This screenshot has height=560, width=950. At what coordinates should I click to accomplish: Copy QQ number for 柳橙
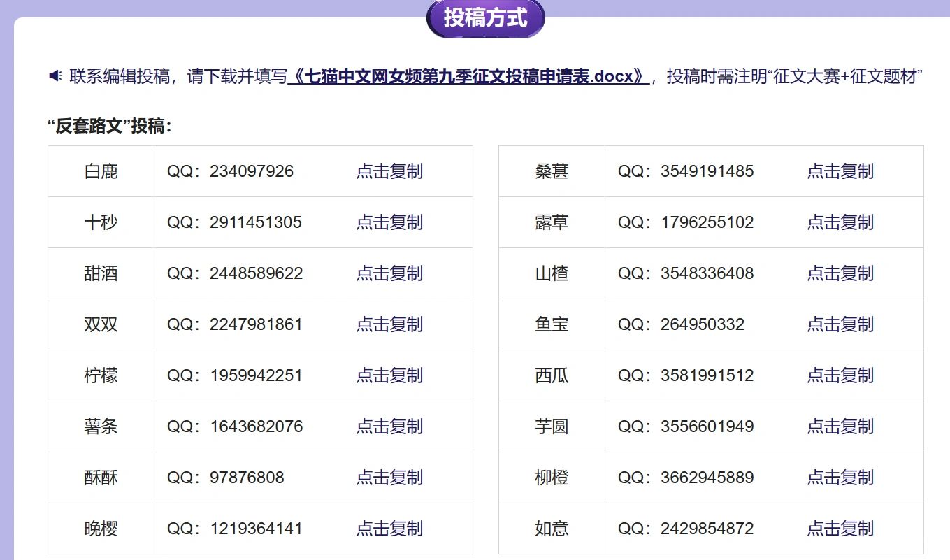click(x=840, y=478)
